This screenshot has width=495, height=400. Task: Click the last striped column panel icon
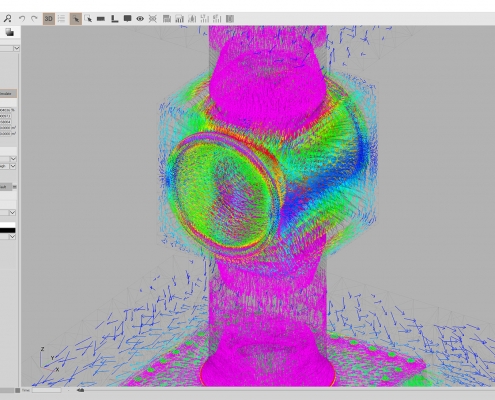click(x=230, y=19)
